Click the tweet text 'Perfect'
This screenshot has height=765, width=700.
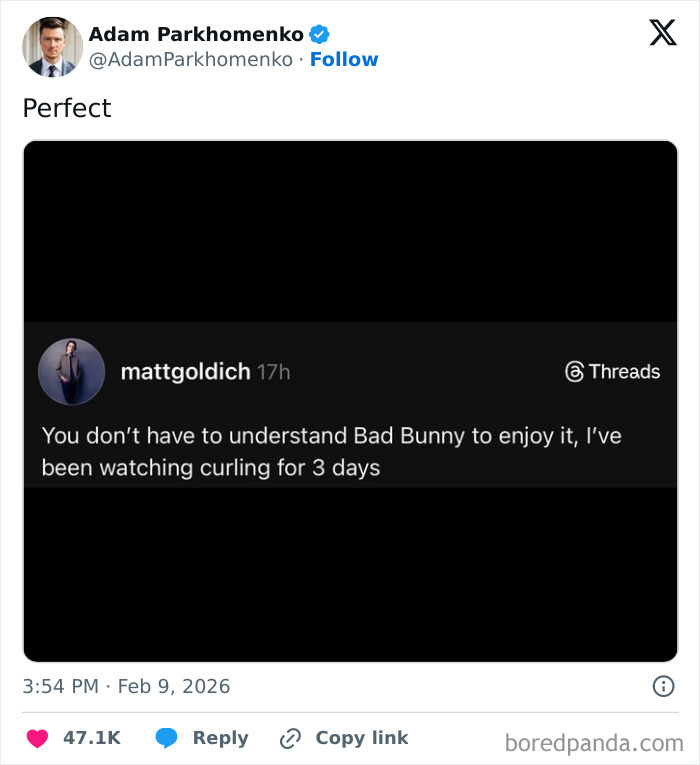(67, 108)
